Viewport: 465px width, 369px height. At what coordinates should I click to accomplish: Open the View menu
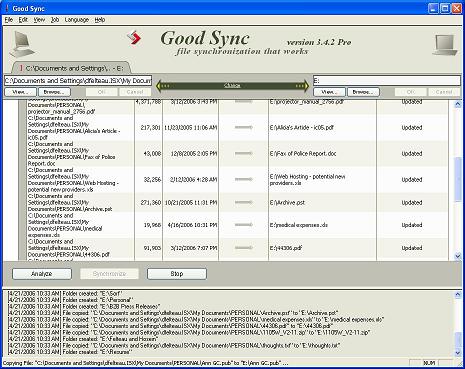coord(39,20)
